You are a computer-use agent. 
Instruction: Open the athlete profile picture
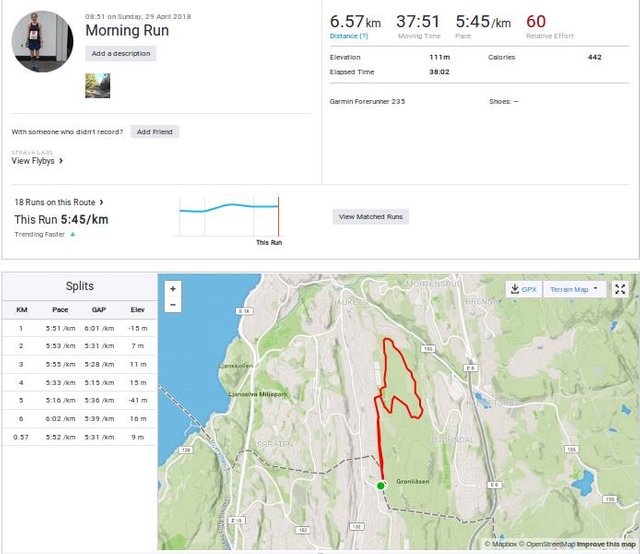pos(42,42)
